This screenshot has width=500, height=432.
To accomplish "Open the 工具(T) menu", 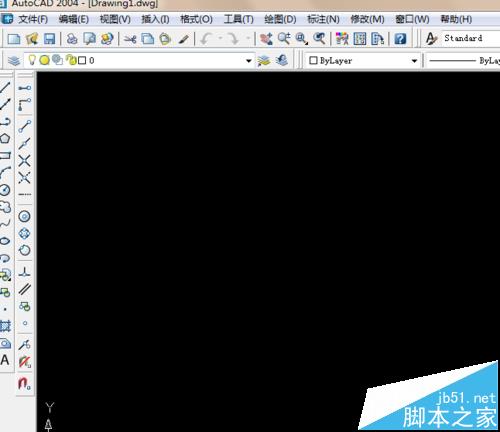I will click(x=239, y=19).
